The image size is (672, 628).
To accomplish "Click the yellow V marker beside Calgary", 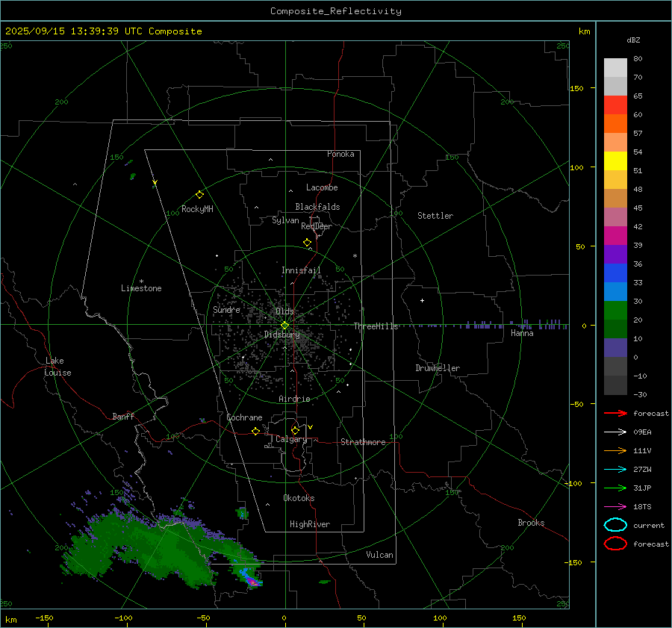I will [x=311, y=427].
